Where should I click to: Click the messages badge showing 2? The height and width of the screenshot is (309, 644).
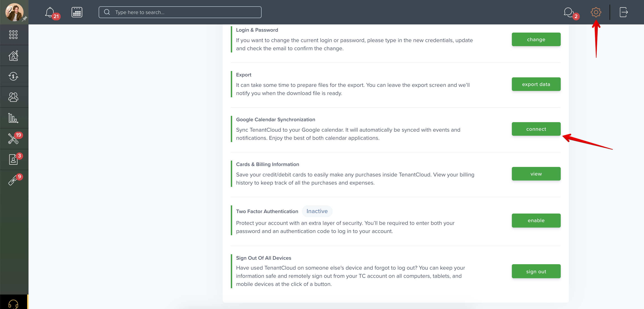pos(576,17)
